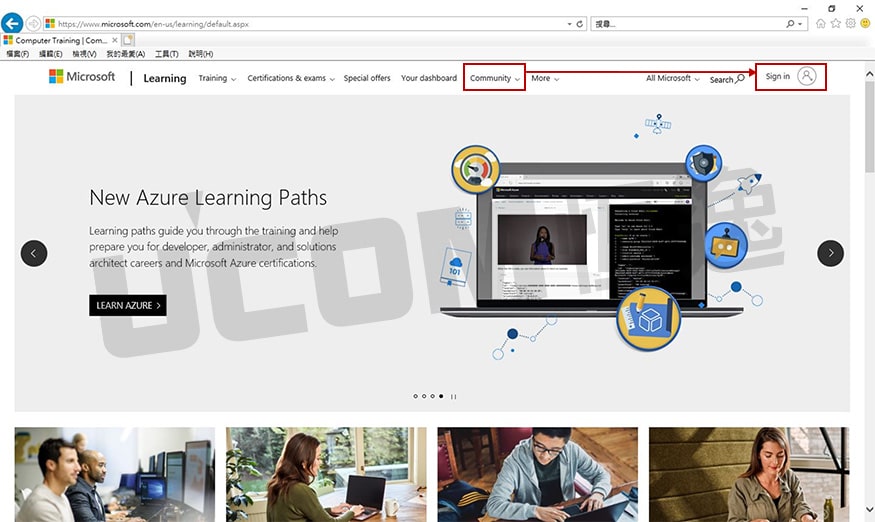Viewport: 875px width, 522px height.
Task: Click the browser Forward arrow button
Action: (33, 23)
